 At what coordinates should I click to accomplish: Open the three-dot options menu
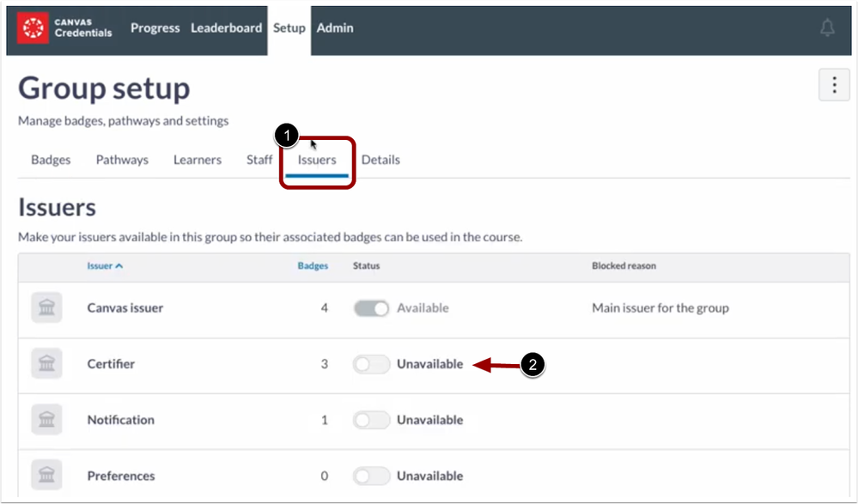[x=834, y=86]
